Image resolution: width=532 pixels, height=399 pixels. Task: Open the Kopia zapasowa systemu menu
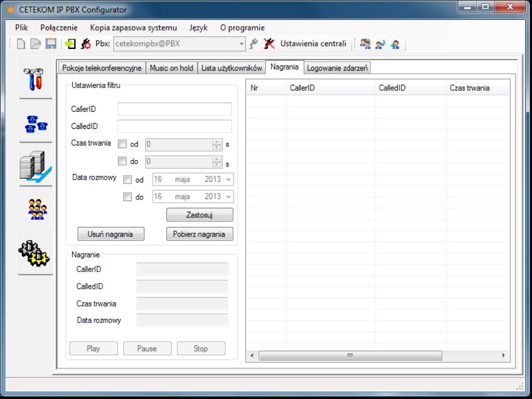coord(133,28)
